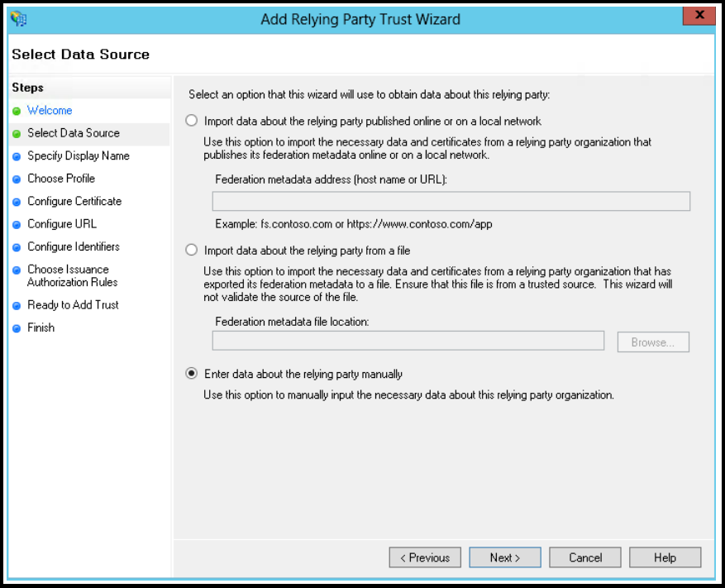Select enter data manually radio button

192,373
